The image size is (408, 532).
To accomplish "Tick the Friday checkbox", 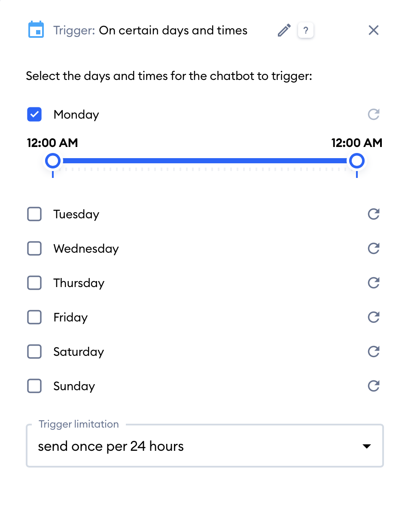I will 34,317.
